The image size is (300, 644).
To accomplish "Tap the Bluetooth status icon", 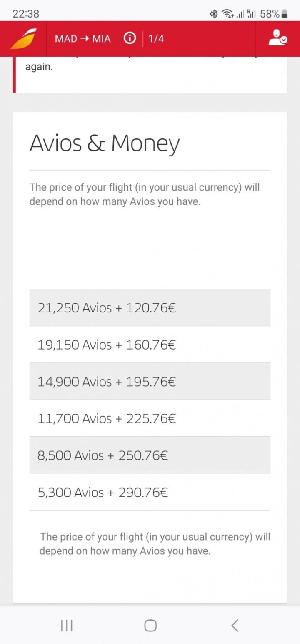I will click(214, 14).
